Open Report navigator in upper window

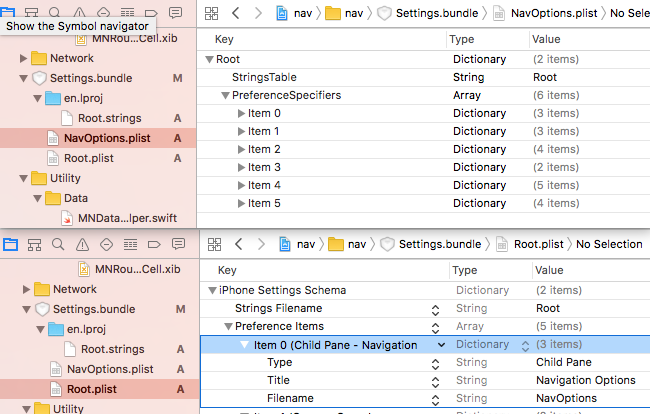[x=176, y=13]
